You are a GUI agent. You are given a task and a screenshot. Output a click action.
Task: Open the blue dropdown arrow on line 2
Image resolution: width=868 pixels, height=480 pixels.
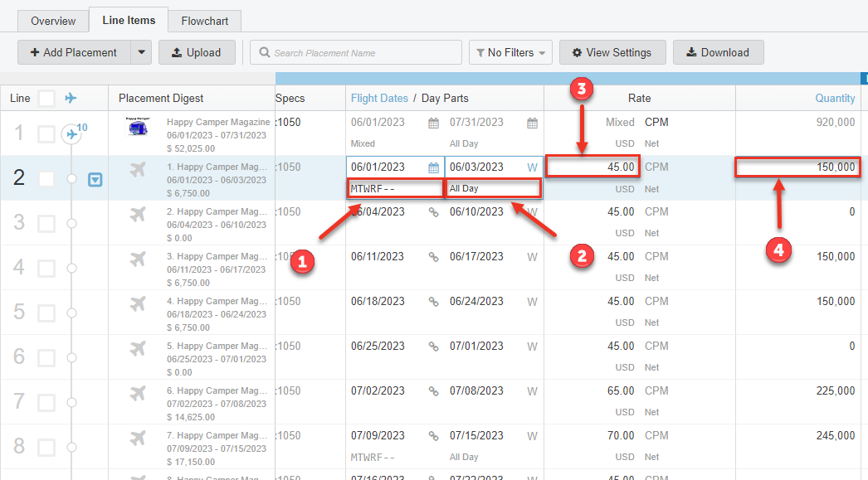tap(95, 179)
